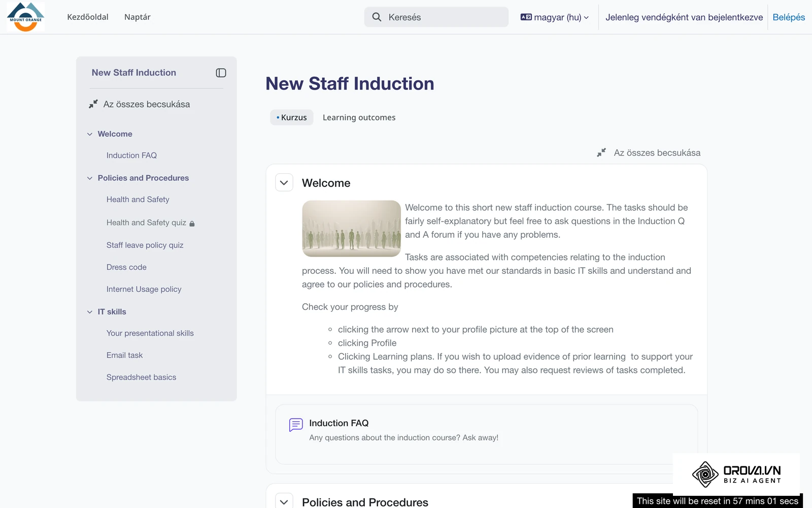Open Naptár in top navigation

138,17
